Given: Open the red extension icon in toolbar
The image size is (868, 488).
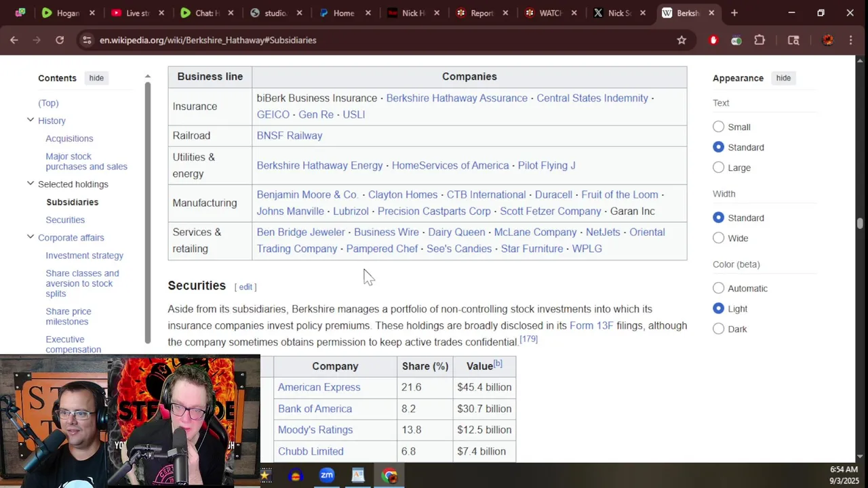Looking at the screenshot, I should (713, 40).
